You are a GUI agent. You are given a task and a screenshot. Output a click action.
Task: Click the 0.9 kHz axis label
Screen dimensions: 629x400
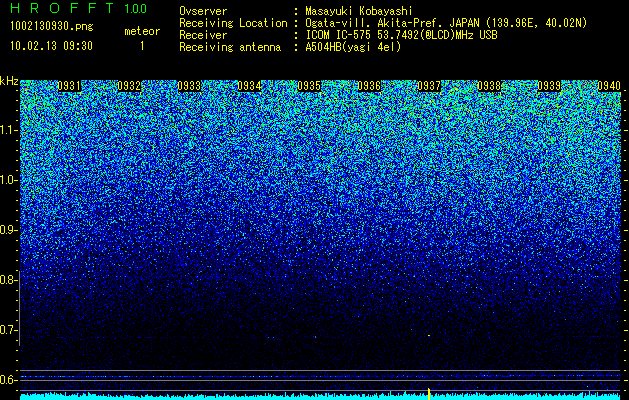pyautogui.click(x=8, y=230)
